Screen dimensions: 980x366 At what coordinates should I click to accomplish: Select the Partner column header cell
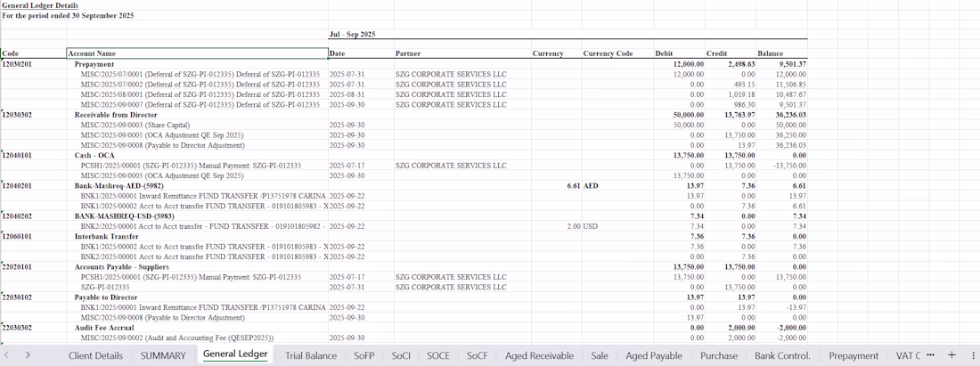click(x=462, y=53)
